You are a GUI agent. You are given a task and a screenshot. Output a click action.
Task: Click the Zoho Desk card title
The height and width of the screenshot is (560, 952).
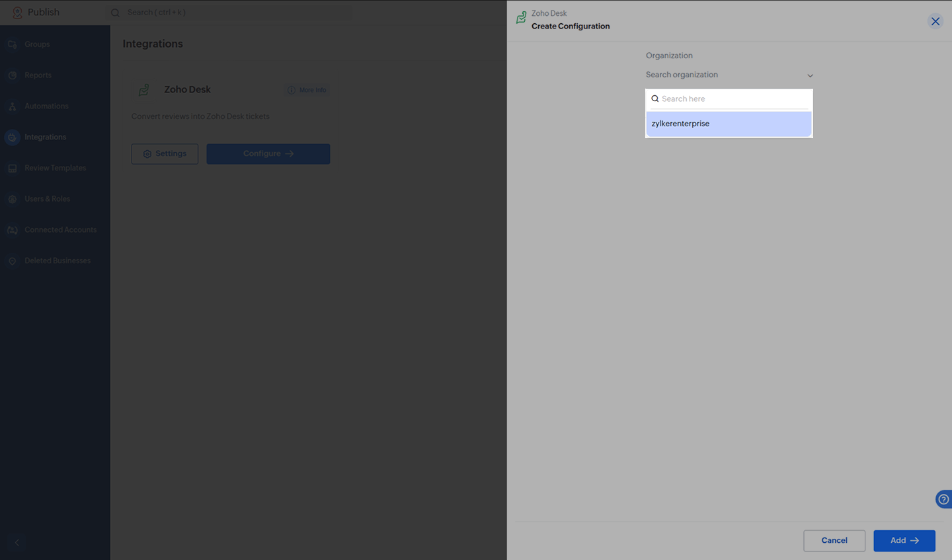coord(188,89)
